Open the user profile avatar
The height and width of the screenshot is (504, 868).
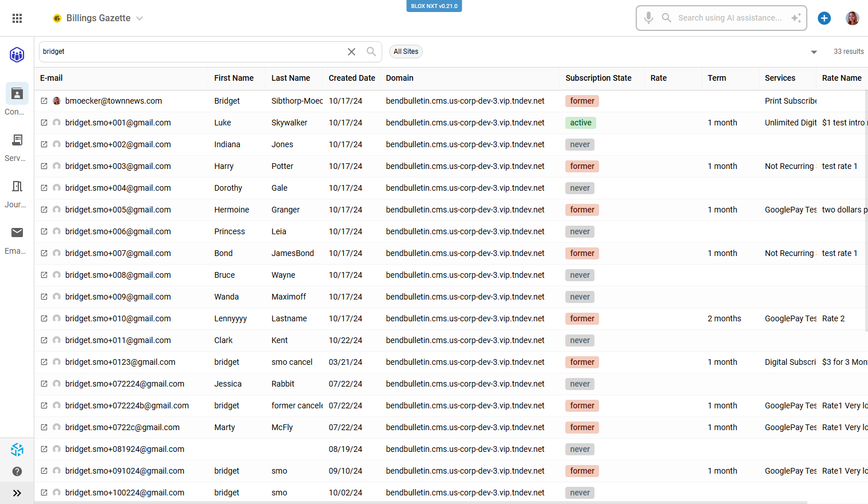(852, 18)
